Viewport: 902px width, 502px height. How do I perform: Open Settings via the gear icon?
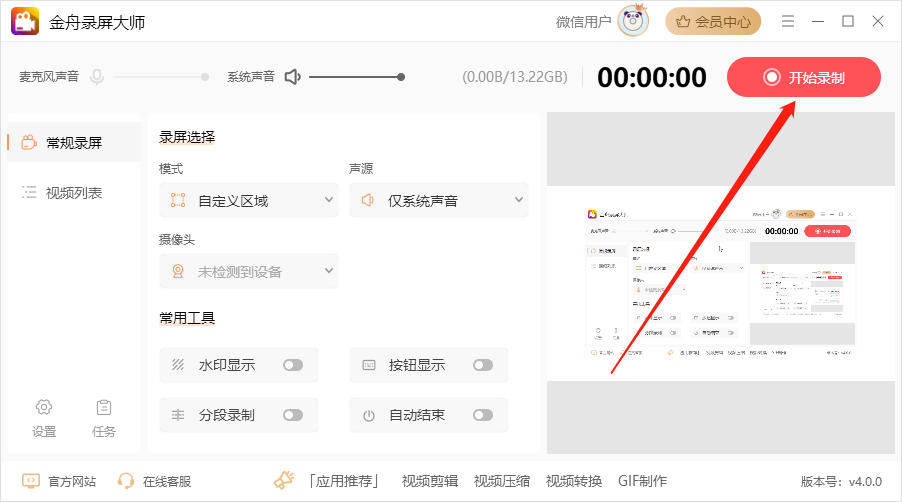tap(44, 407)
